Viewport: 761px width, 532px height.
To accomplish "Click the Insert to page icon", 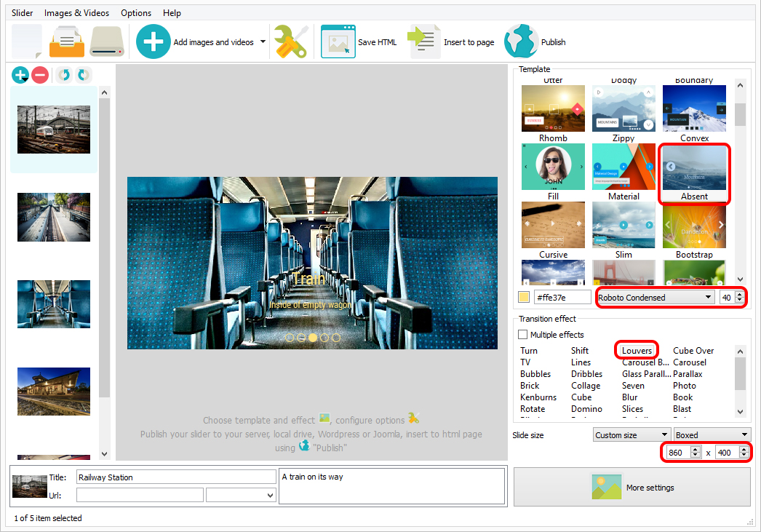I will point(423,41).
